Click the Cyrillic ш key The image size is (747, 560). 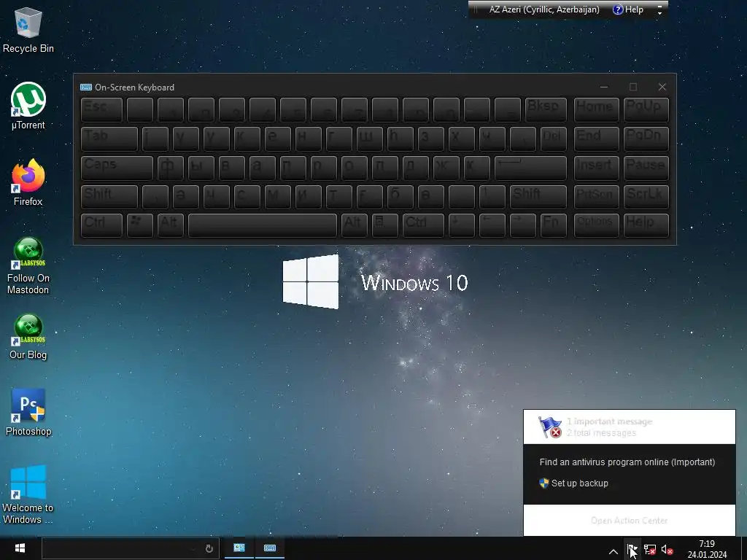click(x=369, y=139)
